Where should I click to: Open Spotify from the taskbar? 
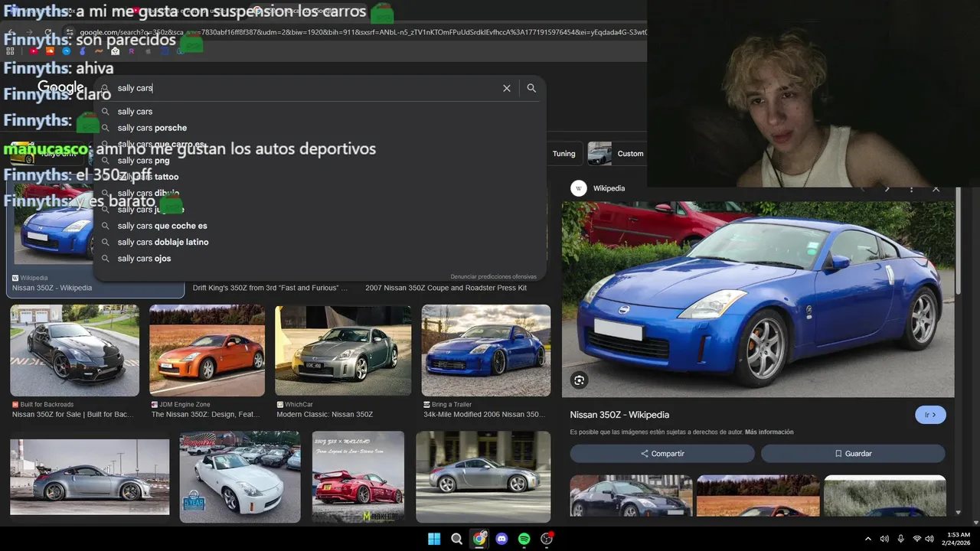coord(524,539)
